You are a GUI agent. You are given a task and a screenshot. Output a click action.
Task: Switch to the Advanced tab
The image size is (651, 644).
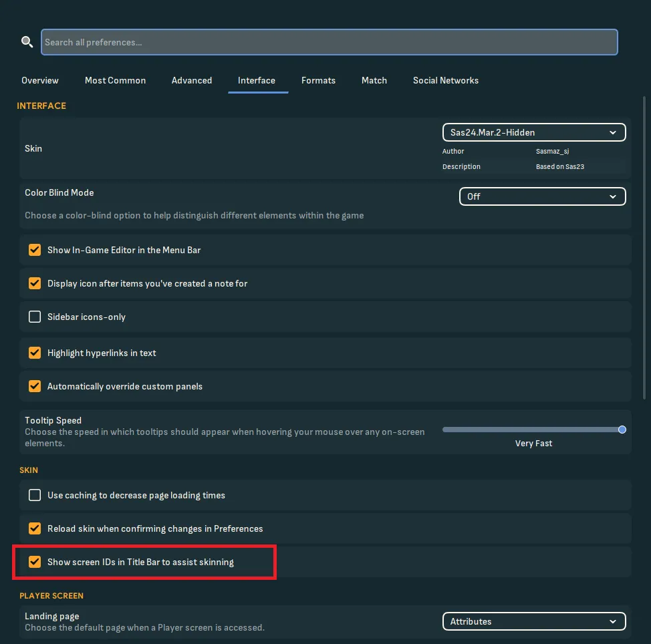(191, 80)
